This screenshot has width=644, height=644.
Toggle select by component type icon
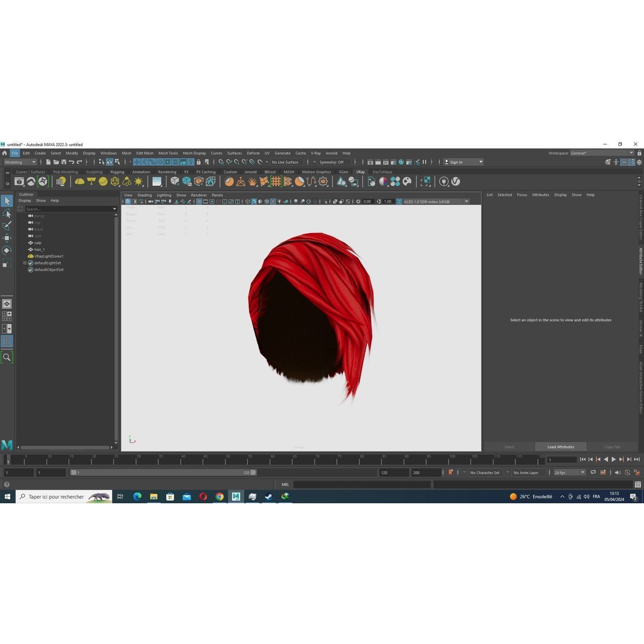pos(117,162)
